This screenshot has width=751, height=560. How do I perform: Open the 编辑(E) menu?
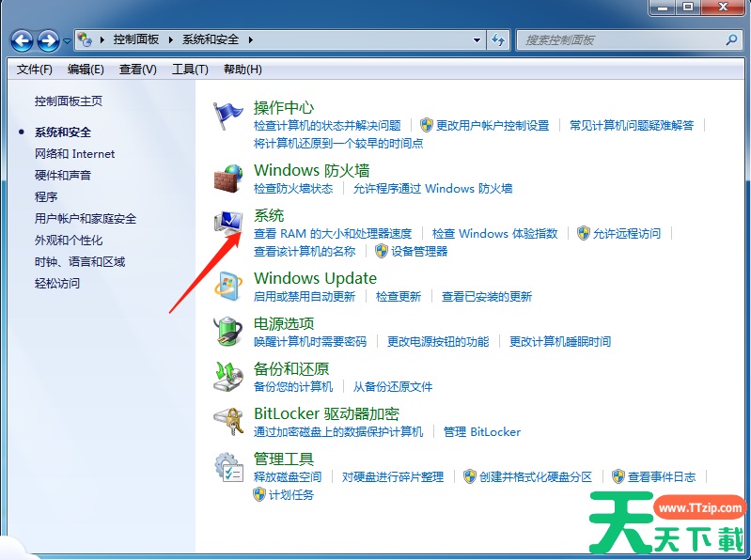(x=86, y=70)
